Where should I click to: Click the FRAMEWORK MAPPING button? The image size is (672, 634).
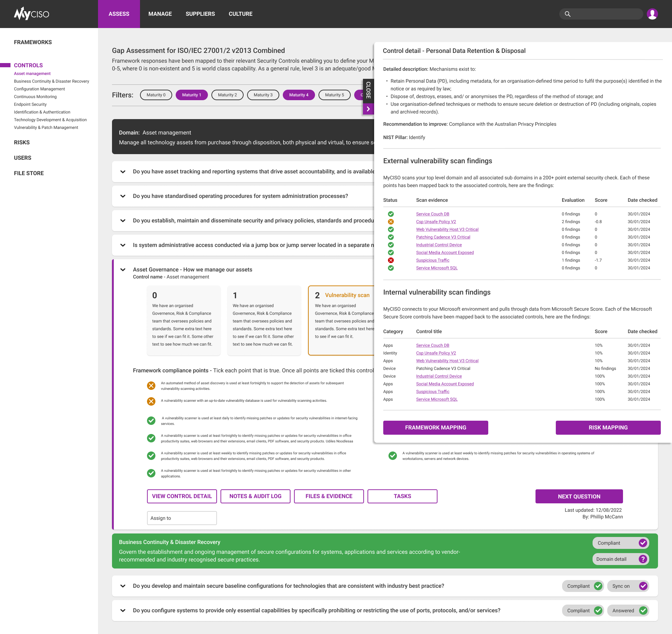point(435,428)
